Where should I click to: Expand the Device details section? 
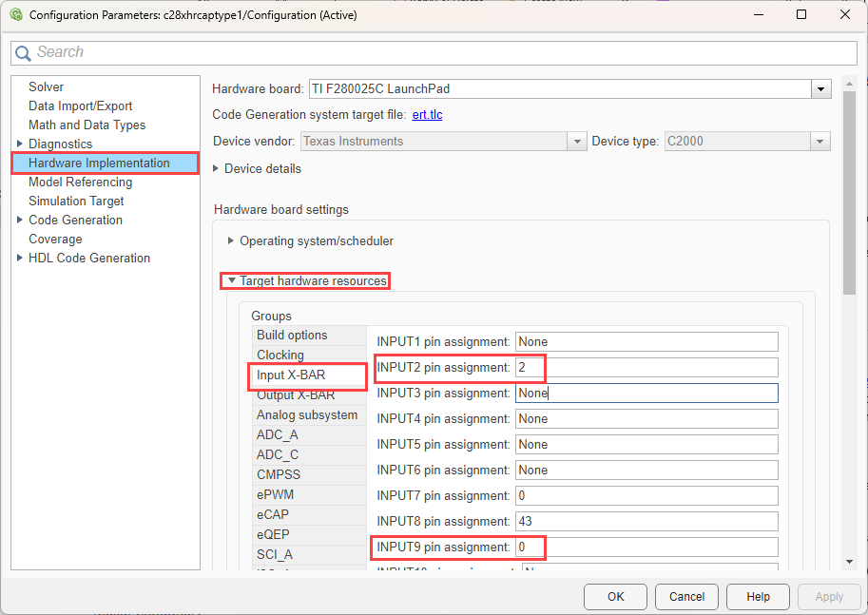(x=217, y=168)
